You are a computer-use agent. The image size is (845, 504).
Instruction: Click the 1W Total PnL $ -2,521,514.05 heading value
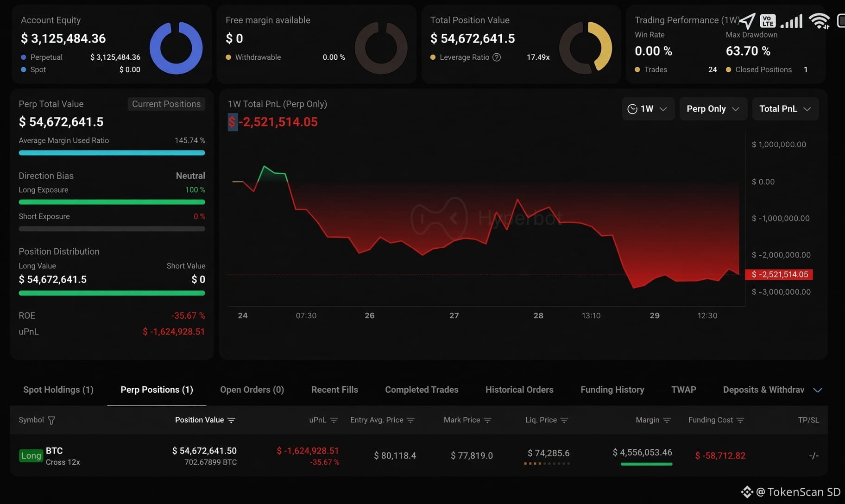[x=272, y=122]
